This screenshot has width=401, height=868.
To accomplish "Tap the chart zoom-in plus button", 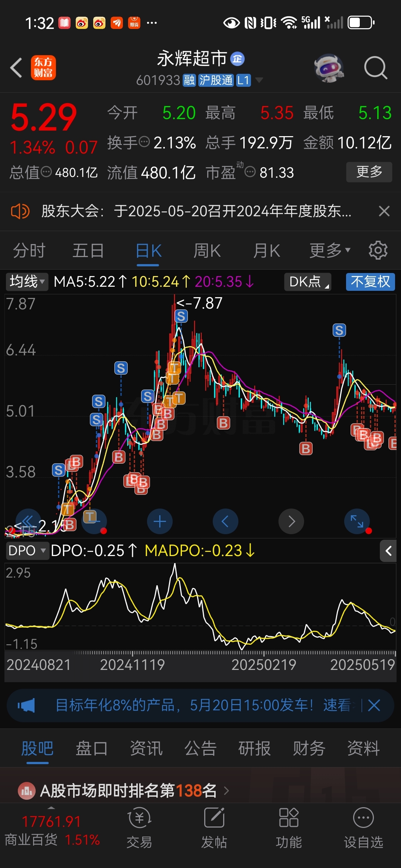I will 160,522.
